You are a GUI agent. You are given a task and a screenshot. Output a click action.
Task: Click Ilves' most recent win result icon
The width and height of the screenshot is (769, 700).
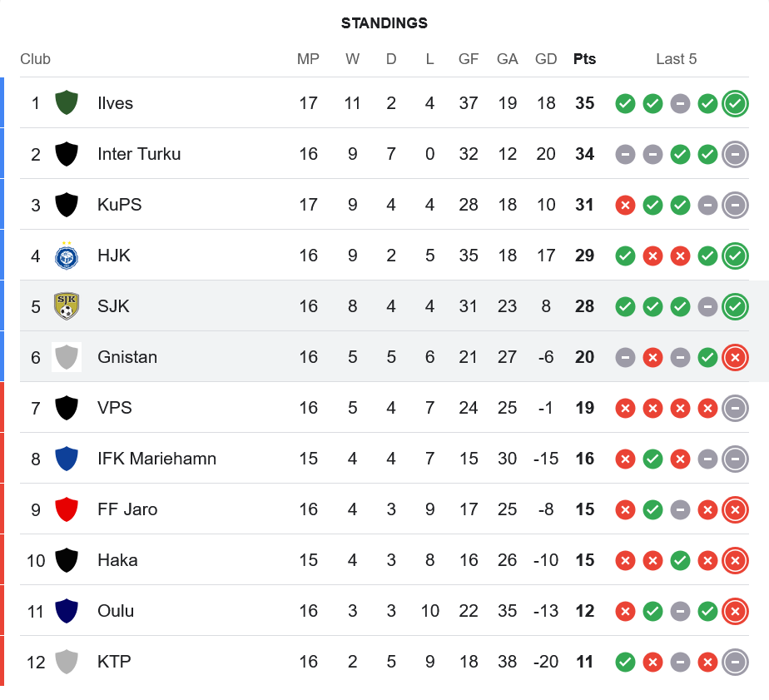coord(735,103)
